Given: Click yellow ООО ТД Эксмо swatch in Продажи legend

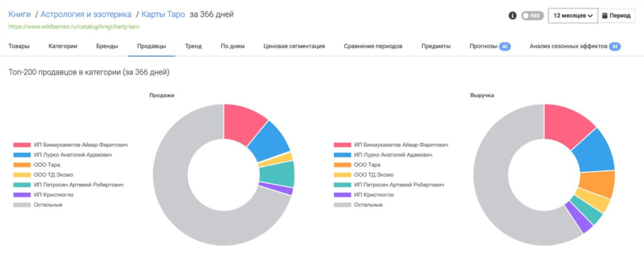Looking at the screenshot, I should tap(22, 175).
